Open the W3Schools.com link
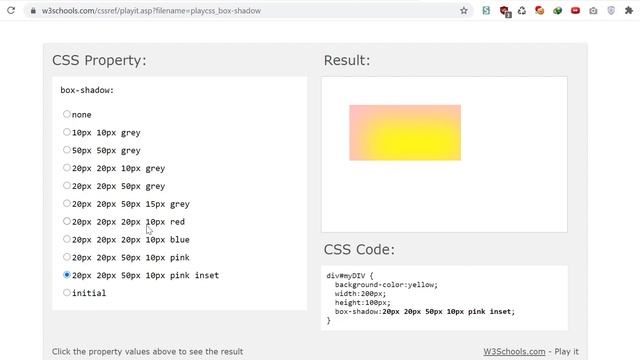The width and height of the screenshot is (640, 360). (514, 351)
